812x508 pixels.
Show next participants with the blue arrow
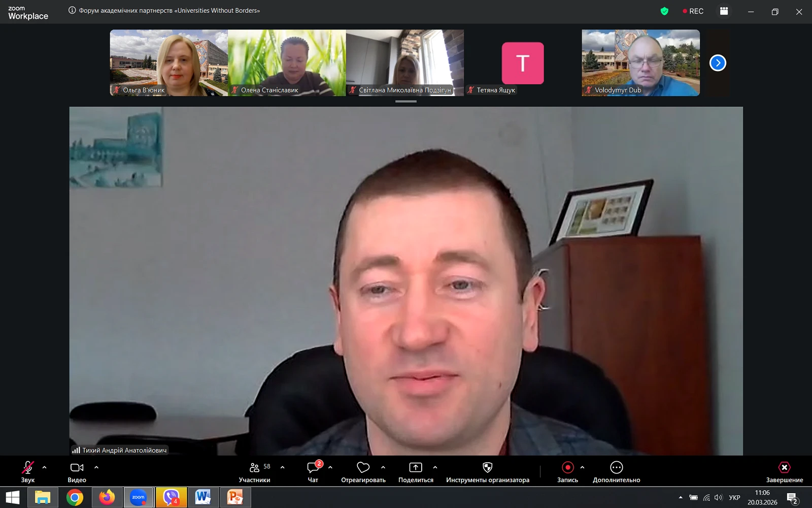point(718,63)
